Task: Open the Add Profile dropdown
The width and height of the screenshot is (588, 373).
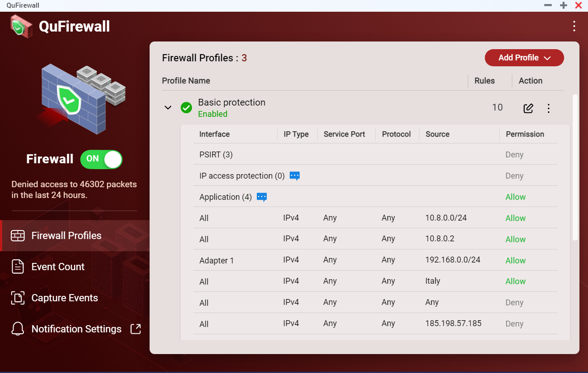Action: (524, 58)
